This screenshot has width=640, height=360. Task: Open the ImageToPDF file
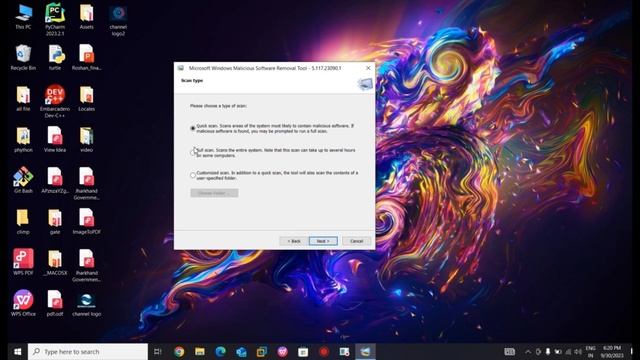87,221
